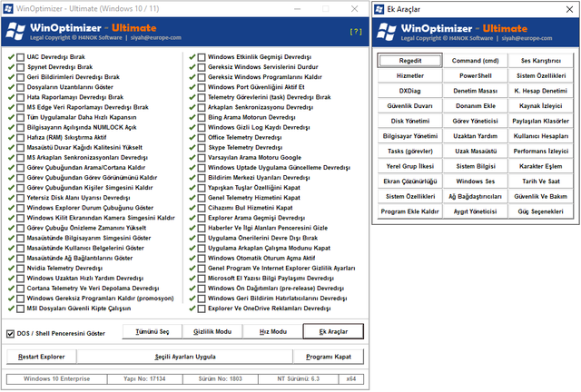Click Donanım Ekle button
The width and height of the screenshot is (581, 392).
coord(476,106)
